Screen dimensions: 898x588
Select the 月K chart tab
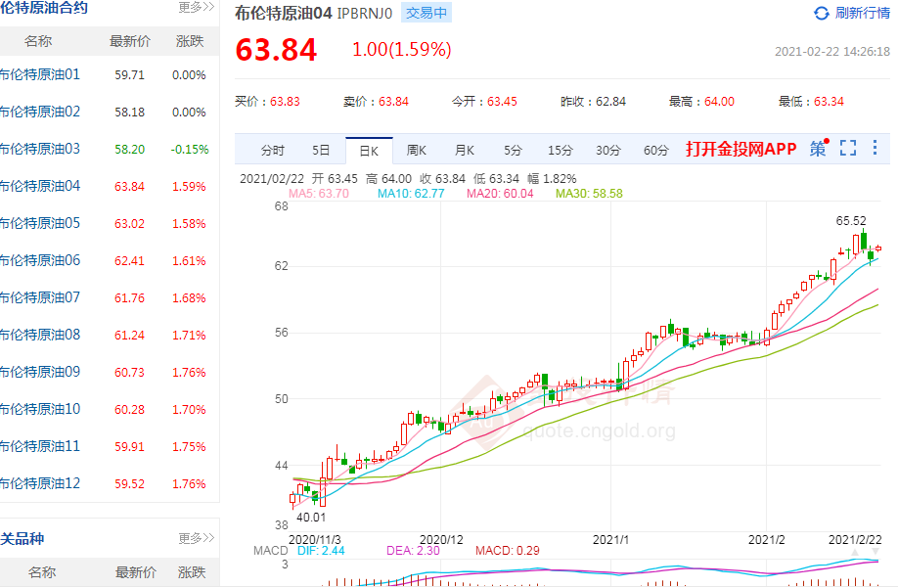point(465,151)
